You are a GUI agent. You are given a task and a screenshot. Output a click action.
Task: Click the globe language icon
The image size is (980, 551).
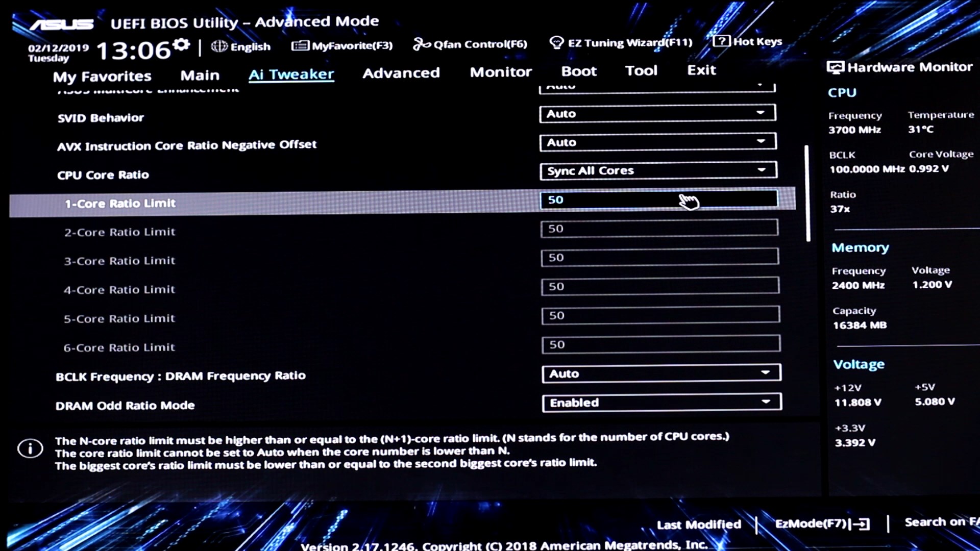pos(219,46)
